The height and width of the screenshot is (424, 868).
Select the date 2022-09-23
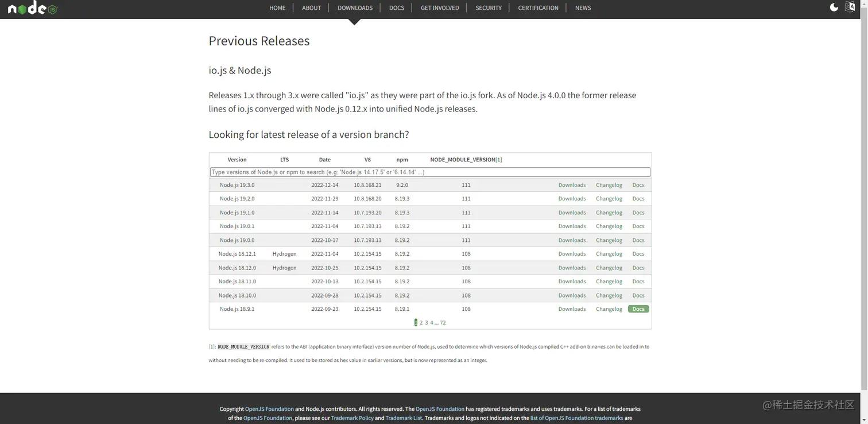point(325,309)
